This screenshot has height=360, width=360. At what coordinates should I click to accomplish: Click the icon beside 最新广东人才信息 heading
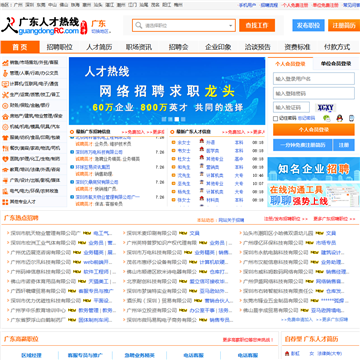173,132
